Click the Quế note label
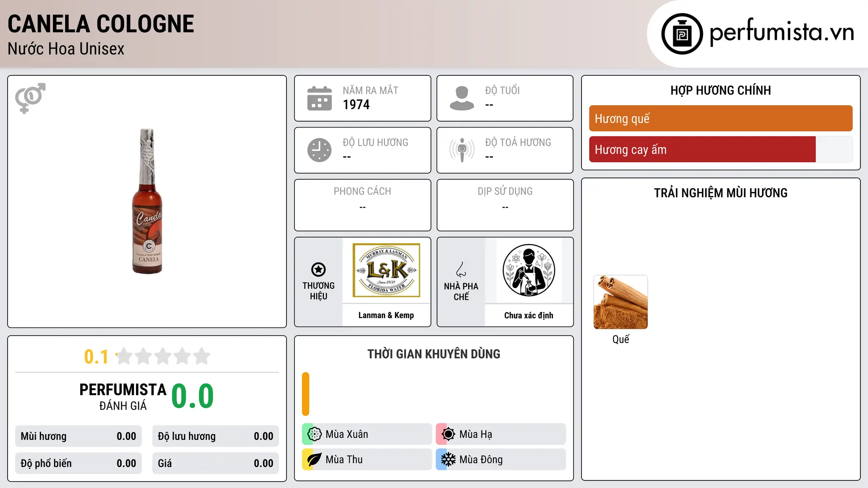 pos(620,339)
